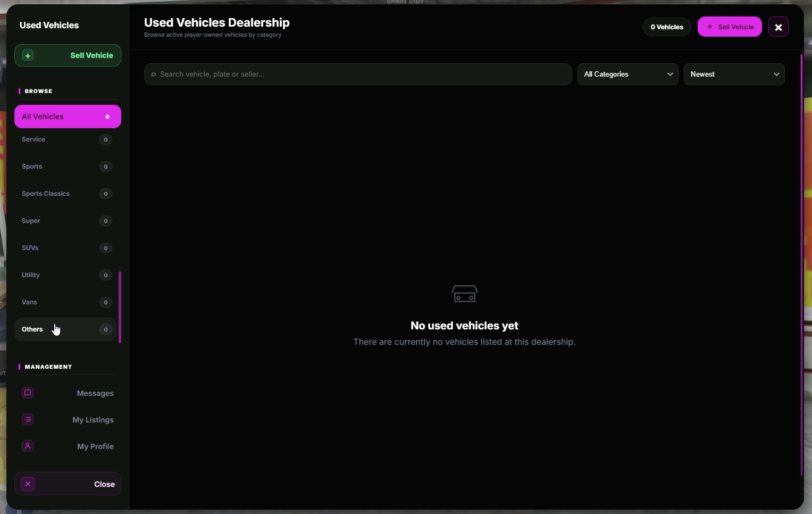Viewport: 812px width, 514px height.
Task: Click the 0 Vehicles counter badge
Action: pyautogui.click(x=667, y=27)
